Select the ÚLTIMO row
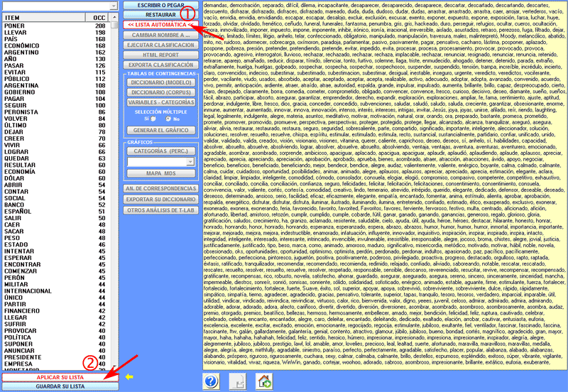 (x=56, y=125)
